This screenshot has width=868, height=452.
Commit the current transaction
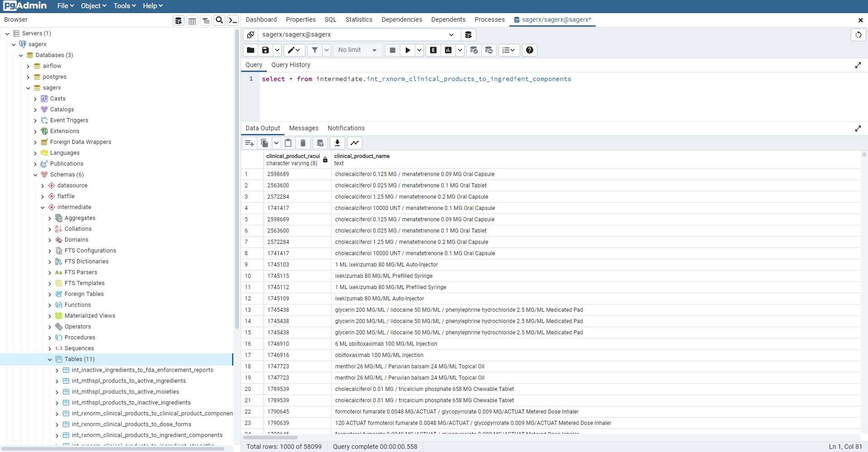(474, 50)
